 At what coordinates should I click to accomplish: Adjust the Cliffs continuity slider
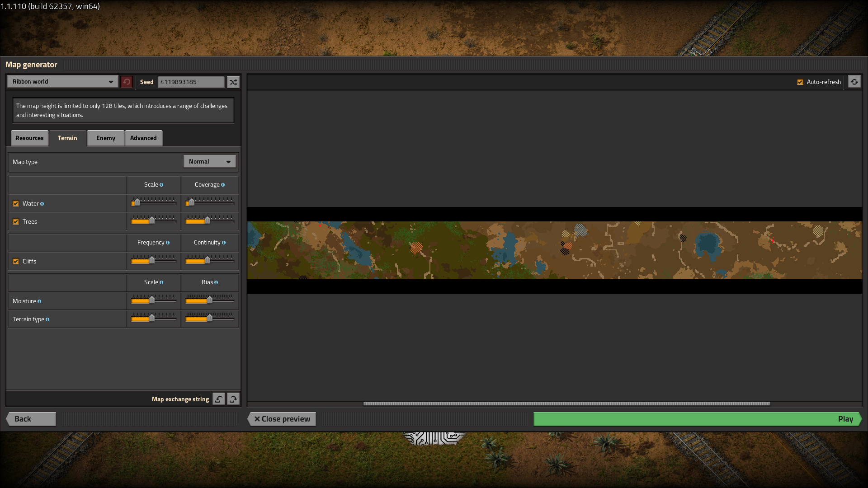pos(210,260)
